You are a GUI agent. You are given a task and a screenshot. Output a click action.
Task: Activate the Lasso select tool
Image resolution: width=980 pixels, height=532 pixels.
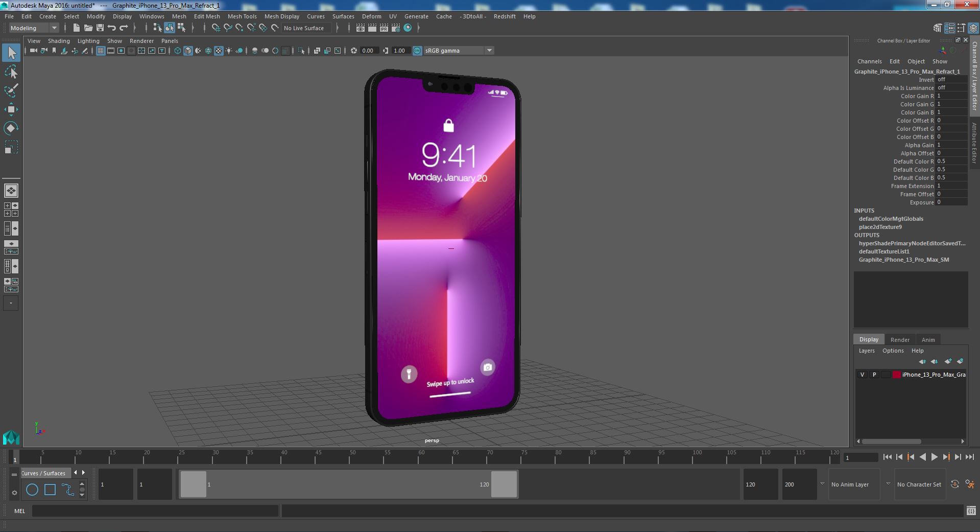pyautogui.click(x=11, y=72)
